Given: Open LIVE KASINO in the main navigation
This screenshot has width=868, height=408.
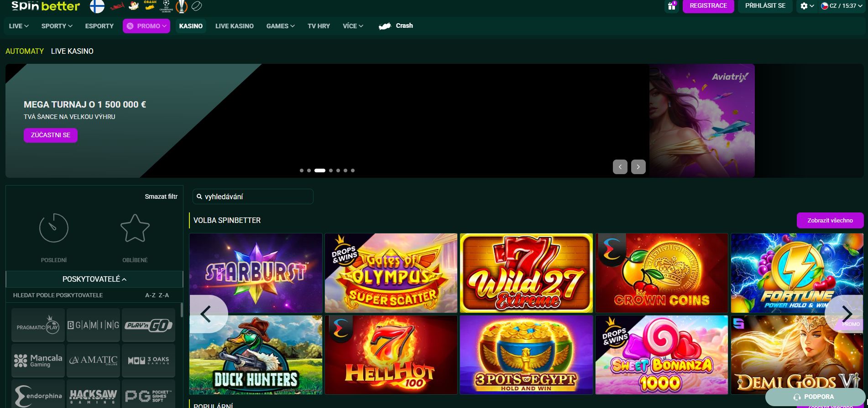Looking at the screenshot, I should pyautogui.click(x=235, y=26).
